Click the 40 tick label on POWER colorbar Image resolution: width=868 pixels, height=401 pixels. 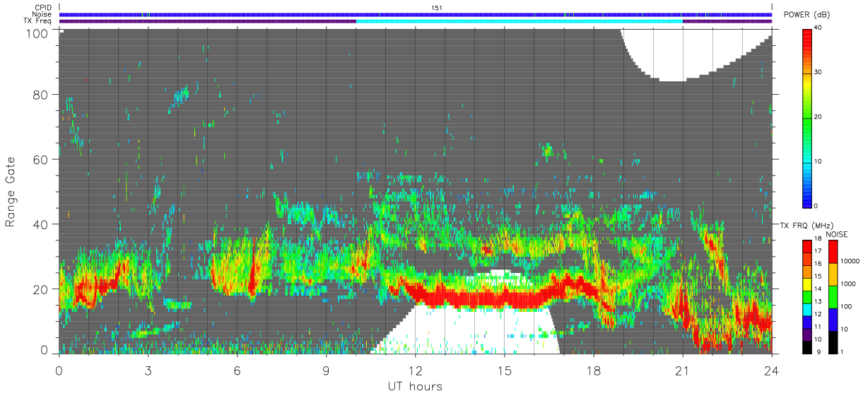(819, 28)
